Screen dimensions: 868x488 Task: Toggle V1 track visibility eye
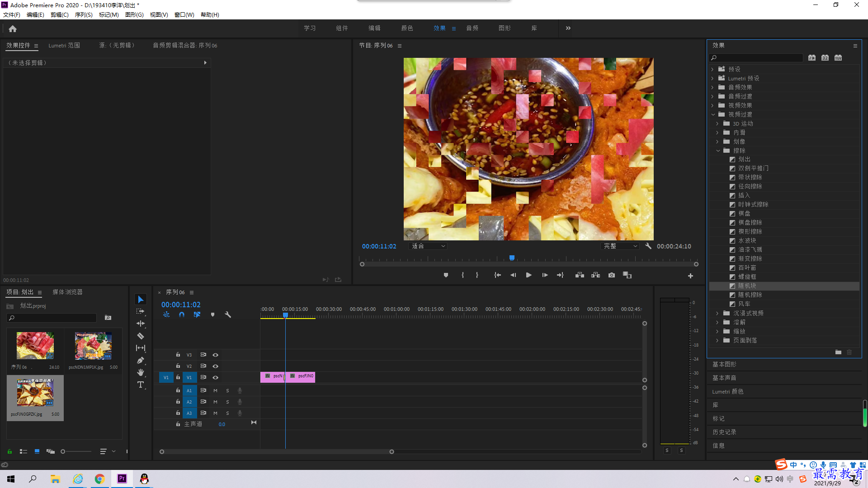216,377
